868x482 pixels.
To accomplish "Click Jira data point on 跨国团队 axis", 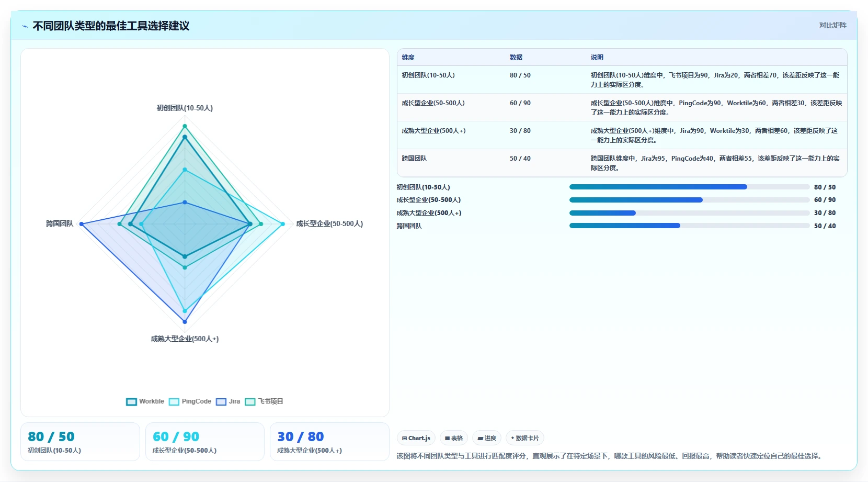I will (81, 224).
